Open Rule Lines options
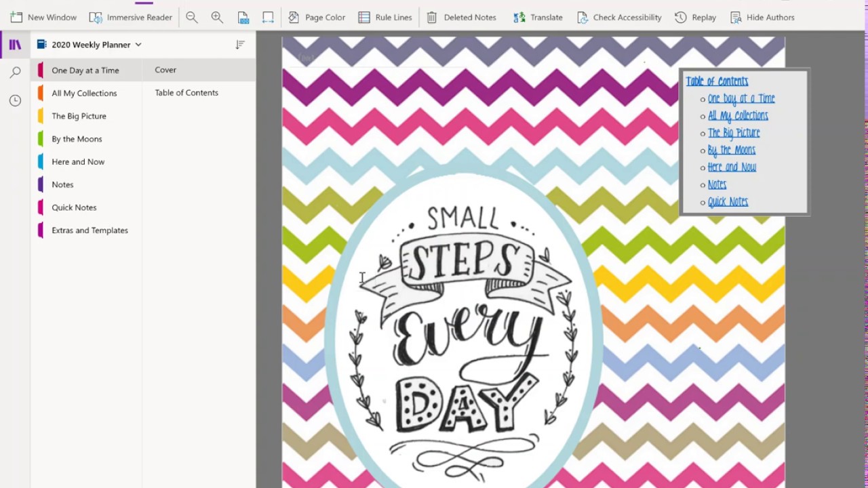 pos(385,17)
